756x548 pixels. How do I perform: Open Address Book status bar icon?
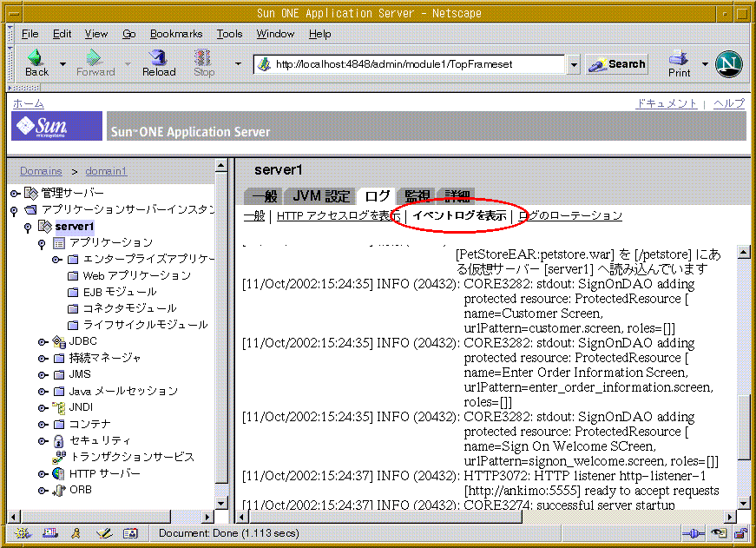[x=130, y=533]
